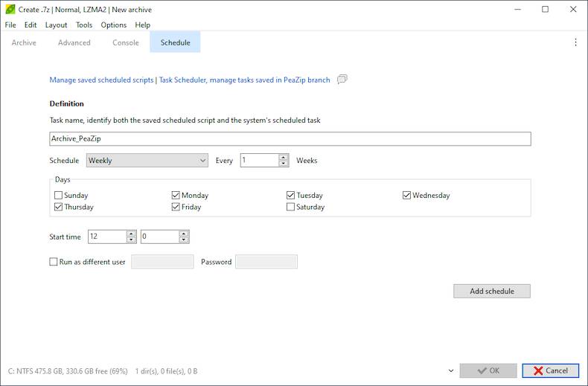Check the Saturday checkbox

(291, 208)
